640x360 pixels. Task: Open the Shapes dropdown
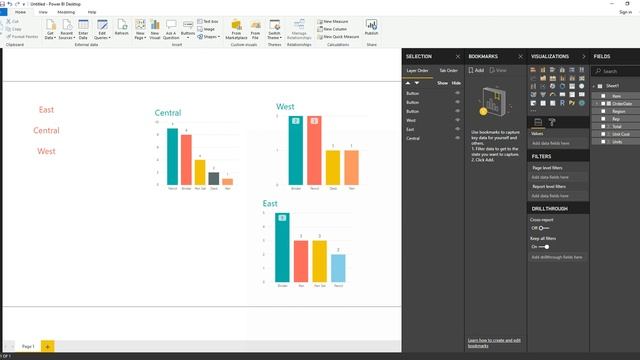coord(209,37)
